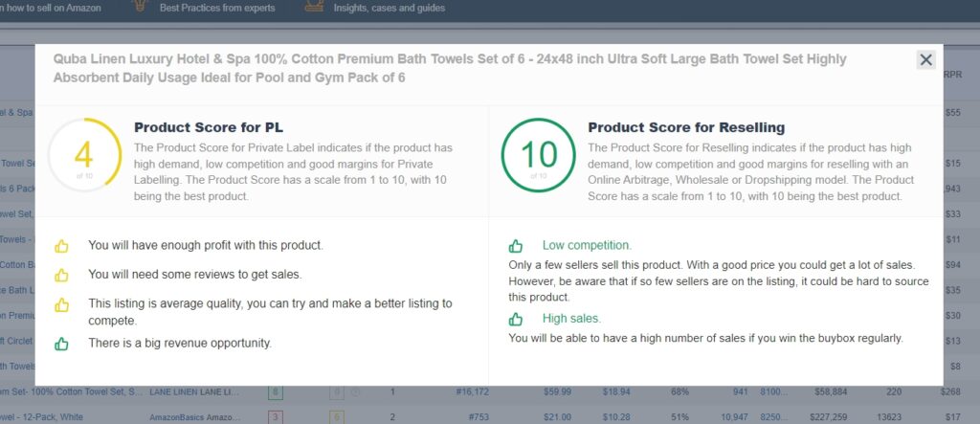Click the green Reselling score 10 circle
Viewport: 980px width, 424px height.
coord(540,156)
